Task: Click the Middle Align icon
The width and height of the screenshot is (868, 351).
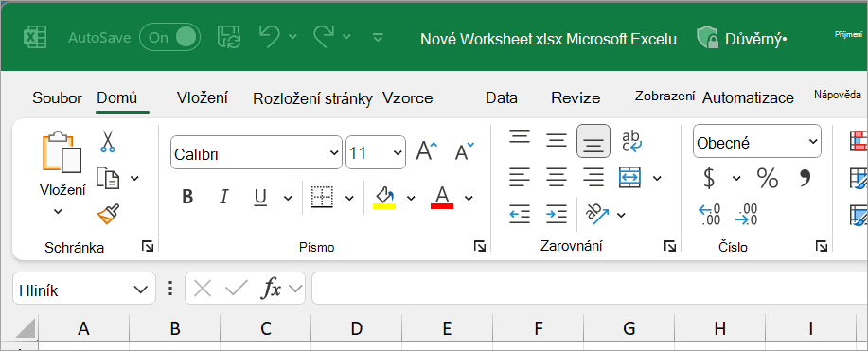Action: (556, 140)
